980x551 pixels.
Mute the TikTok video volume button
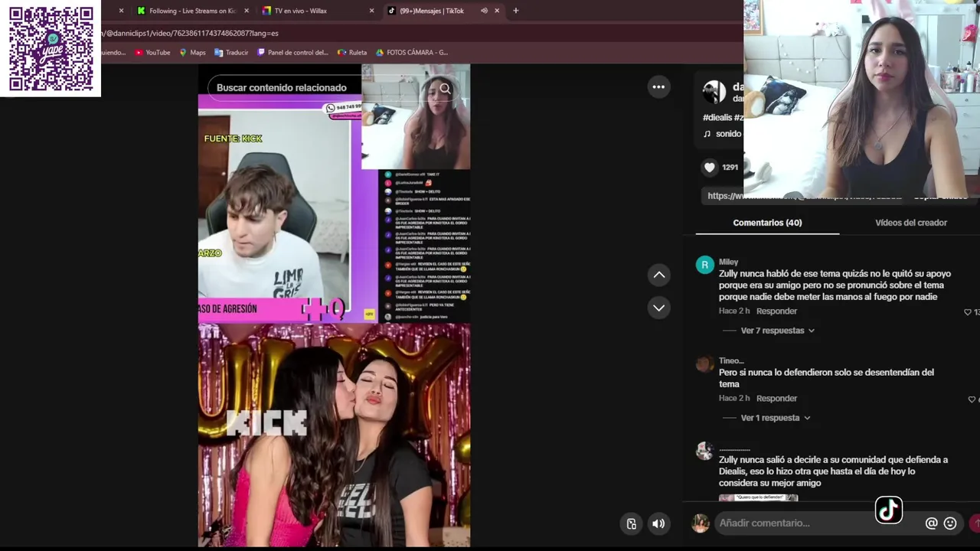click(x=658, y=523)
